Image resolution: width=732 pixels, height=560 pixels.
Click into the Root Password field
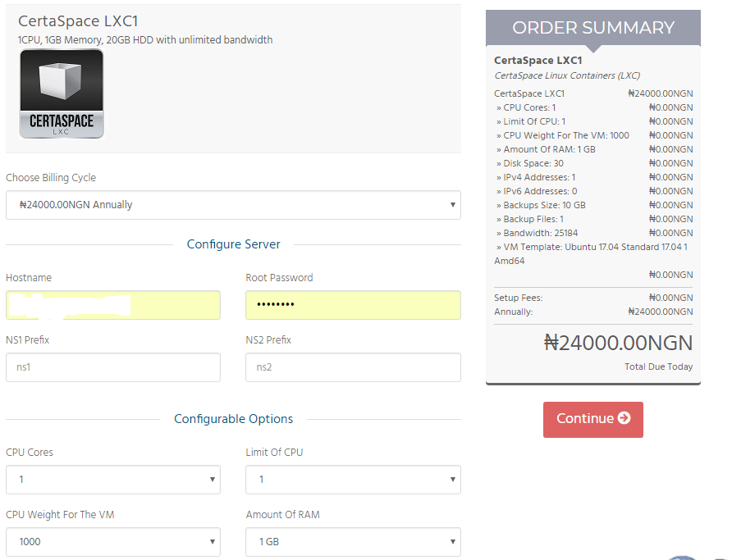coord(353,305)
